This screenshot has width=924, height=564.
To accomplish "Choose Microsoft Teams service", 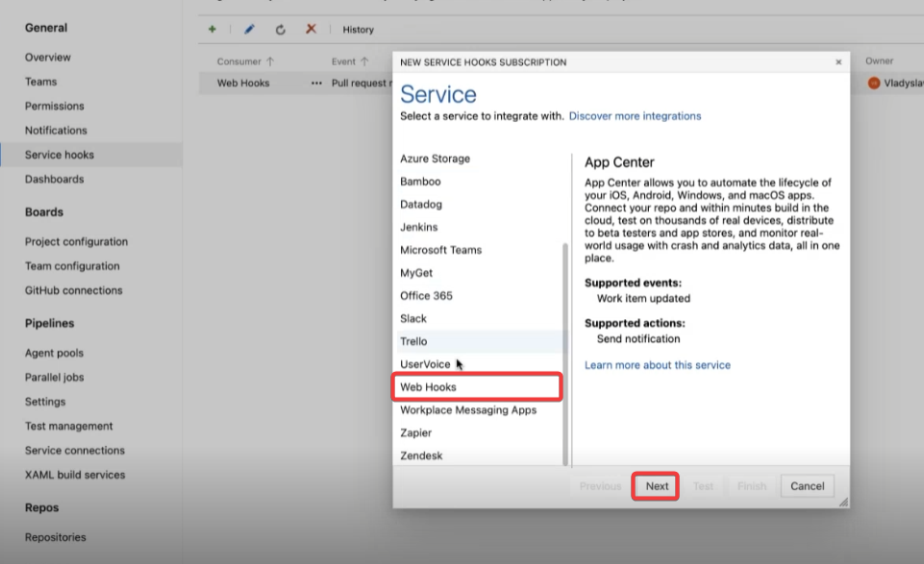I will coord(440,250).
